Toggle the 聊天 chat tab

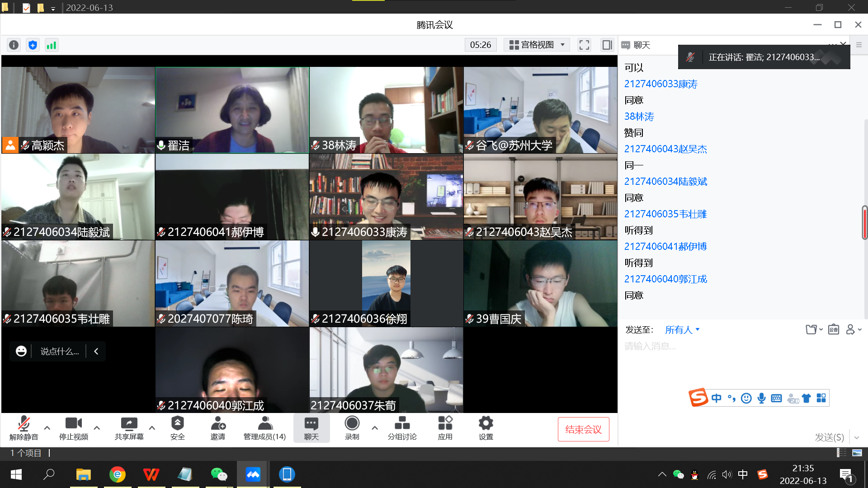click(x=311, y=427)
